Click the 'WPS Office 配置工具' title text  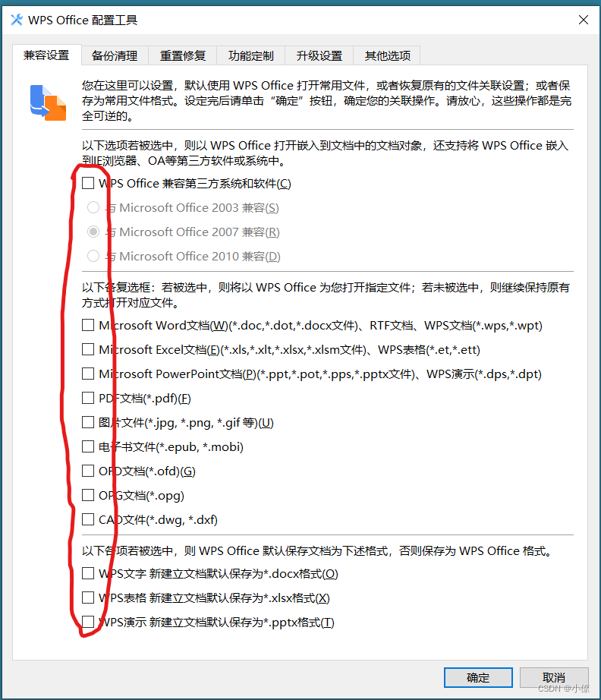(83, 20)
